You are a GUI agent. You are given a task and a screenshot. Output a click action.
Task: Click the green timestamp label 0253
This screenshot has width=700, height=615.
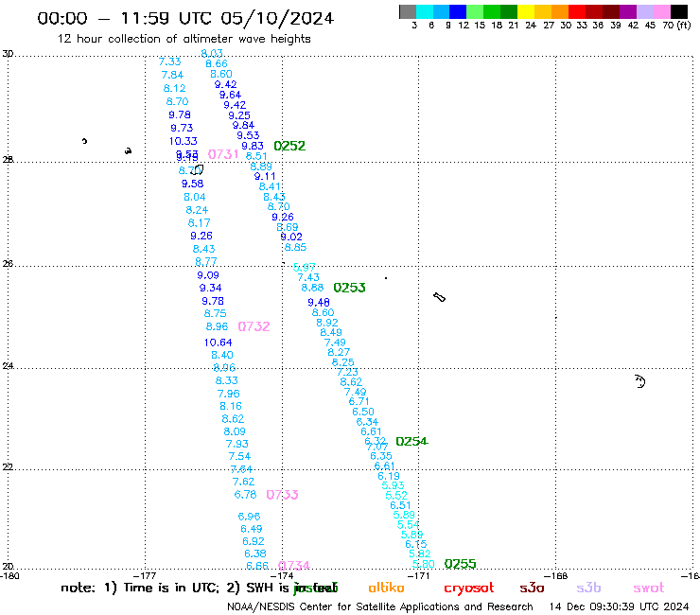point(349,288)
